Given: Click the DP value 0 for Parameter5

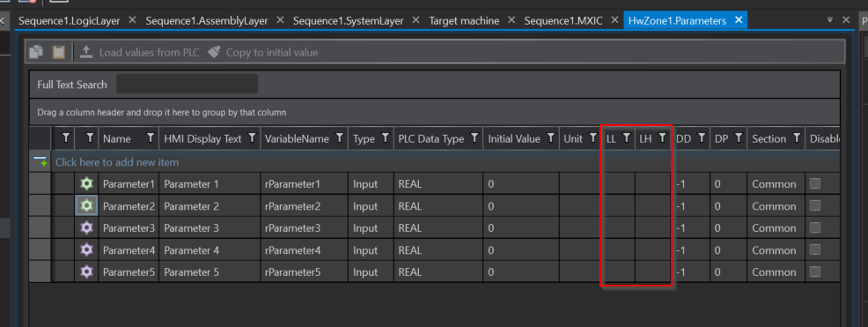Looking at the screenshot, I should tap(728, 272).
